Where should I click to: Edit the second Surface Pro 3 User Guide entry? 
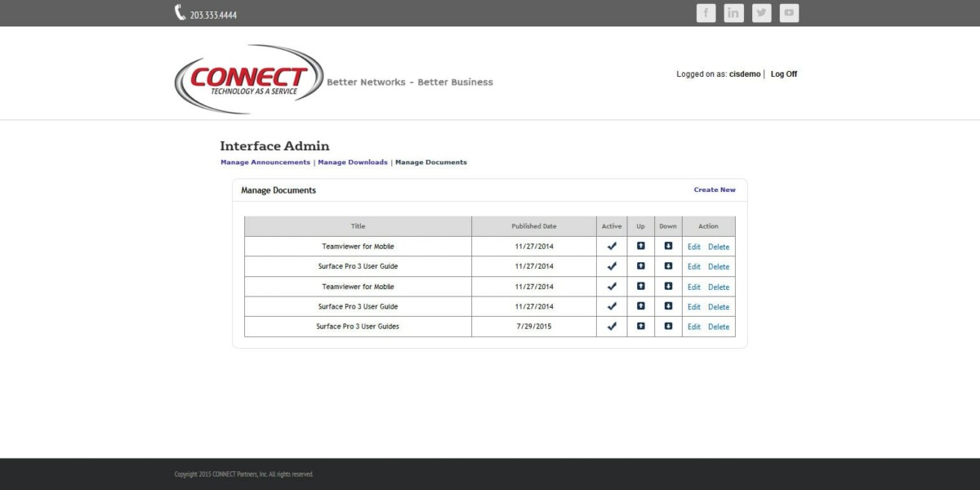pos(694,307)
